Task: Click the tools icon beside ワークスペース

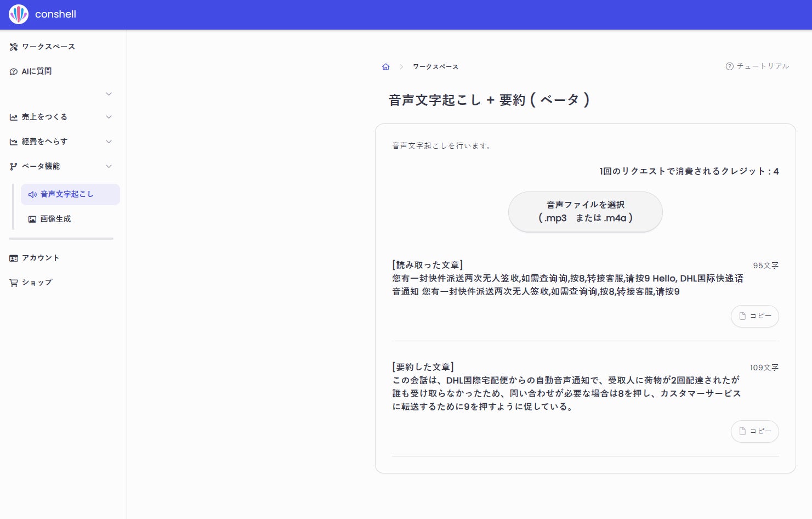Action: [14, 47]
